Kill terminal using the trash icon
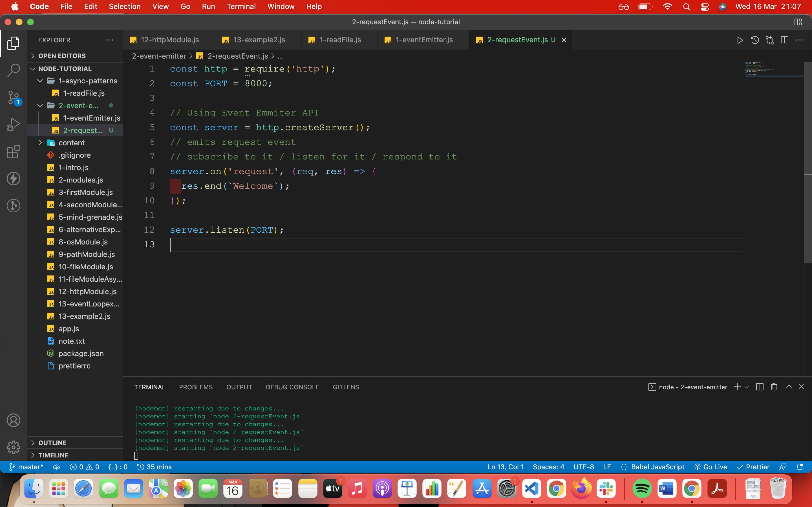The width and height of the screenshot is (812, 507). [774, 387]
